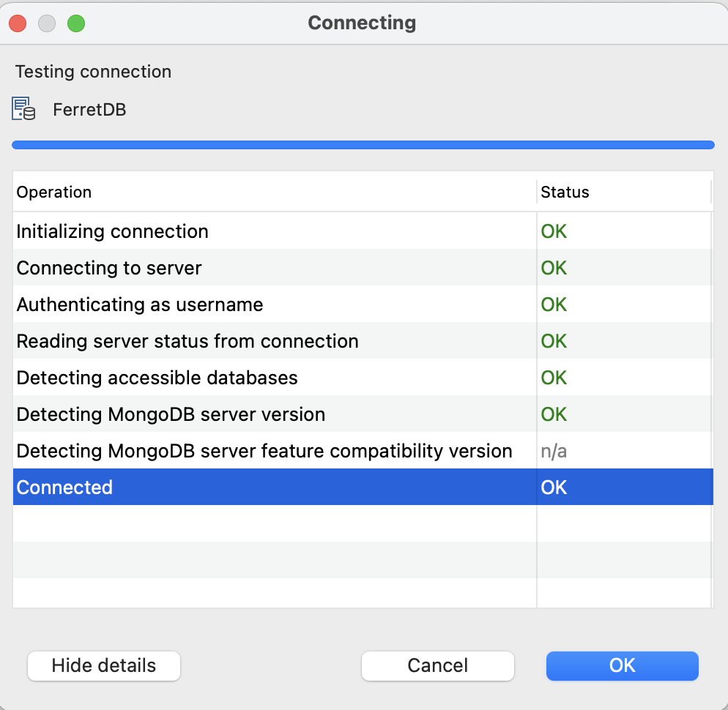Image resolution: width=728 pixels, height=710 pixels.
Task: Cancel the connection test
Action: [437, 665]
